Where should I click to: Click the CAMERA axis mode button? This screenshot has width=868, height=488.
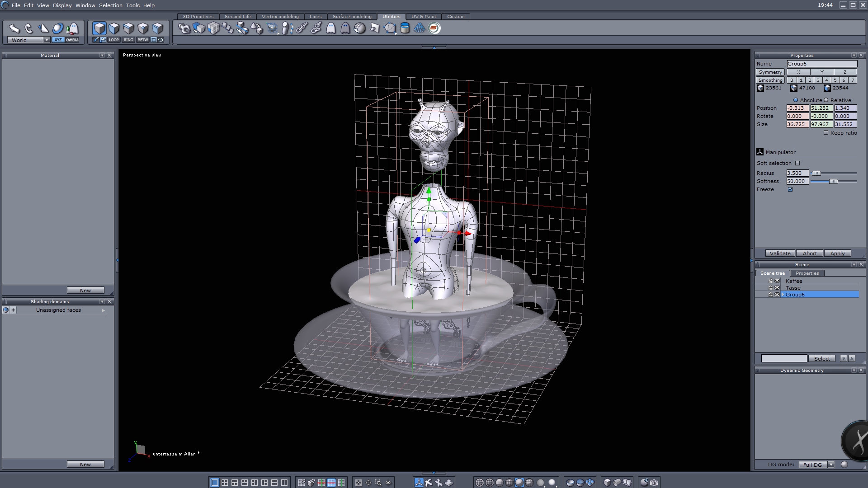72,40
